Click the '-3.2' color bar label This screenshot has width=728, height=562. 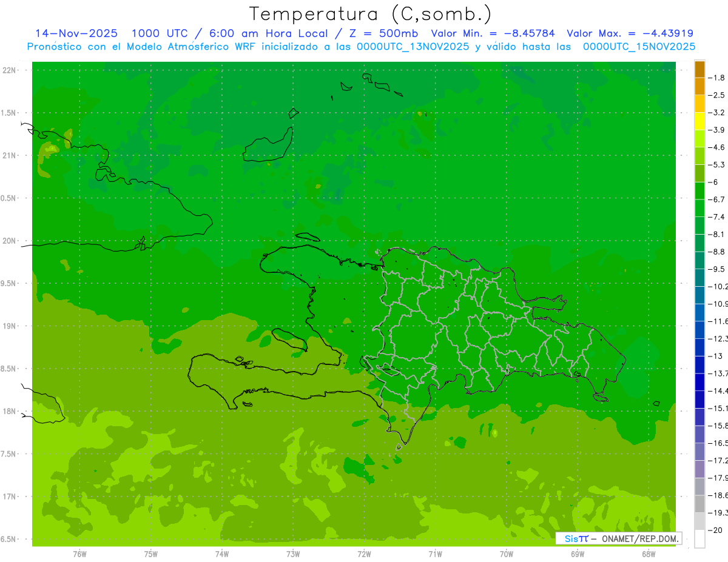(x=716, y=113)
